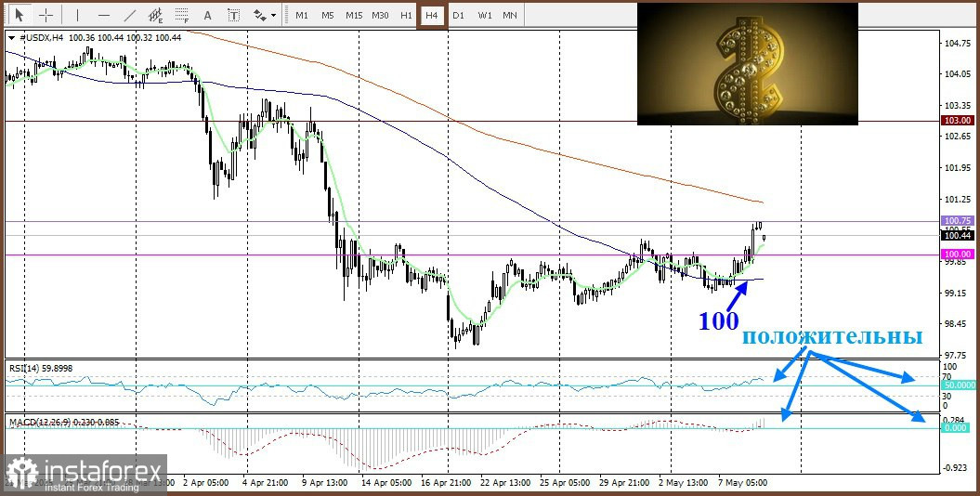
Task: Select the H4 timeframe button
Action: pyautogui.click(x=432, y=15)
